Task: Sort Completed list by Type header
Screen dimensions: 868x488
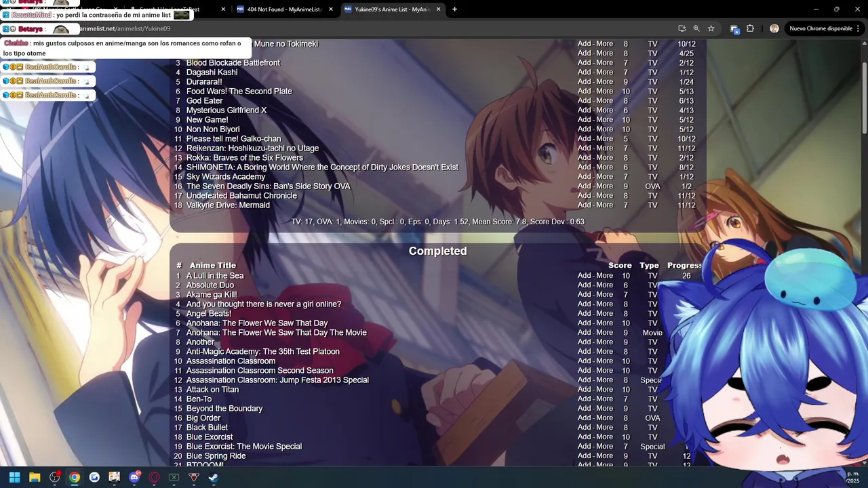Action: pos(649,266)
